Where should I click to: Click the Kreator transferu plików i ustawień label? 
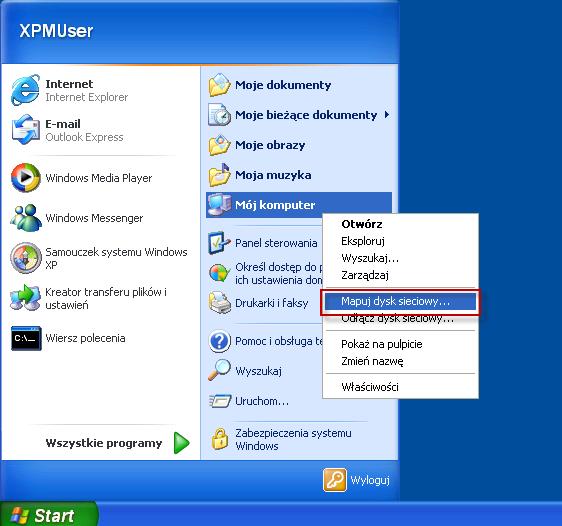pos(106,298)
